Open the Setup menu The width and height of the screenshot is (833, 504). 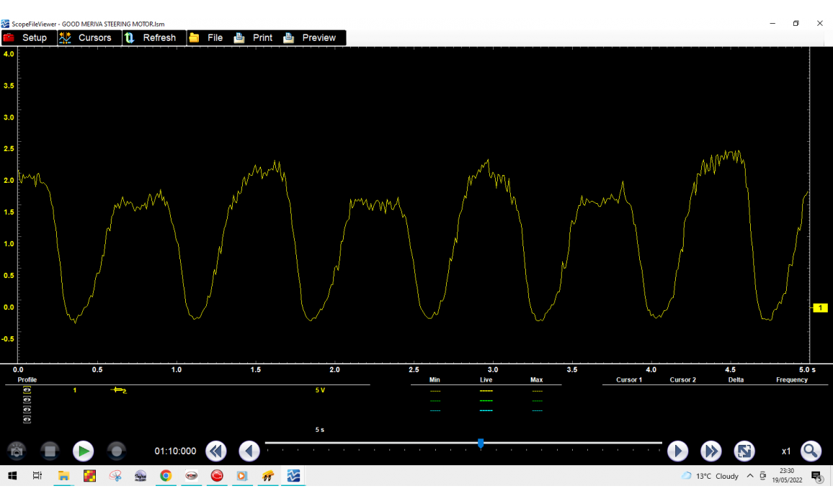(27, 37)
